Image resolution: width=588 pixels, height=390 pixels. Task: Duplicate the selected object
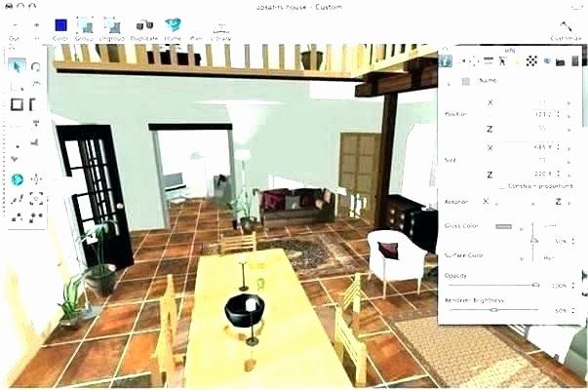[145, 26]
